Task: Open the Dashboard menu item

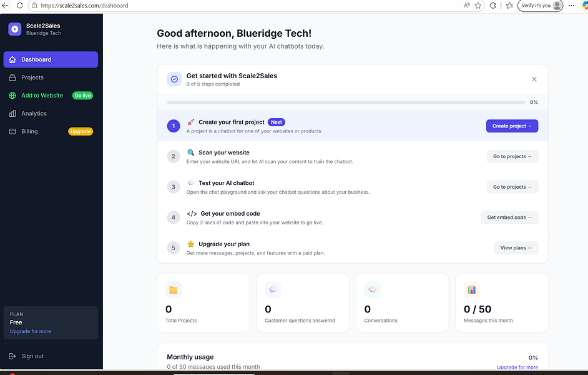Action: click(51, 59)
